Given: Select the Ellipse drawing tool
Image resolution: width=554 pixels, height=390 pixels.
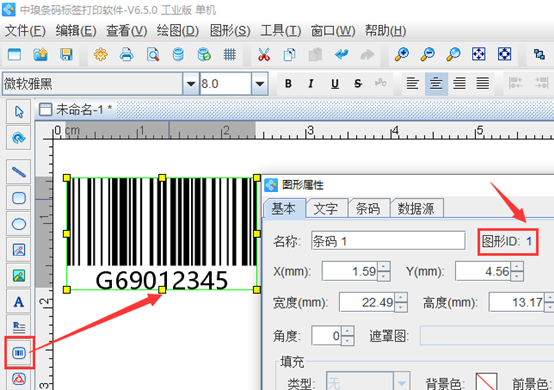Looking at the screenshot, I should (x=19, y=224).
